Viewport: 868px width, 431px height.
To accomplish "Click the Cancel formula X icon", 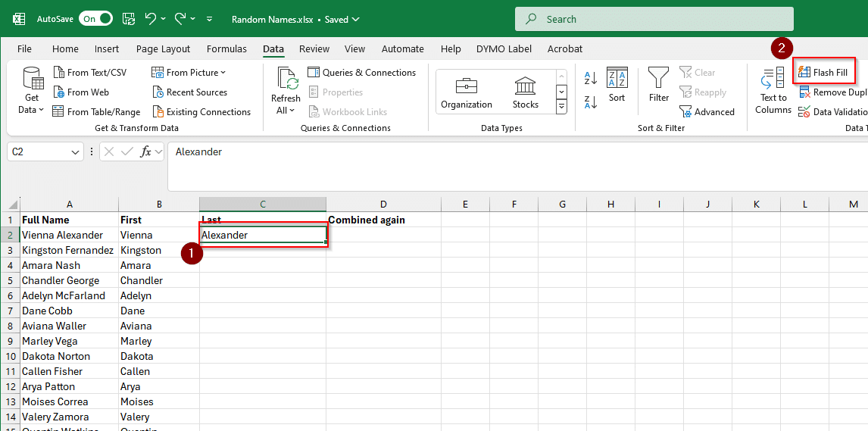I will click(110, 151).
